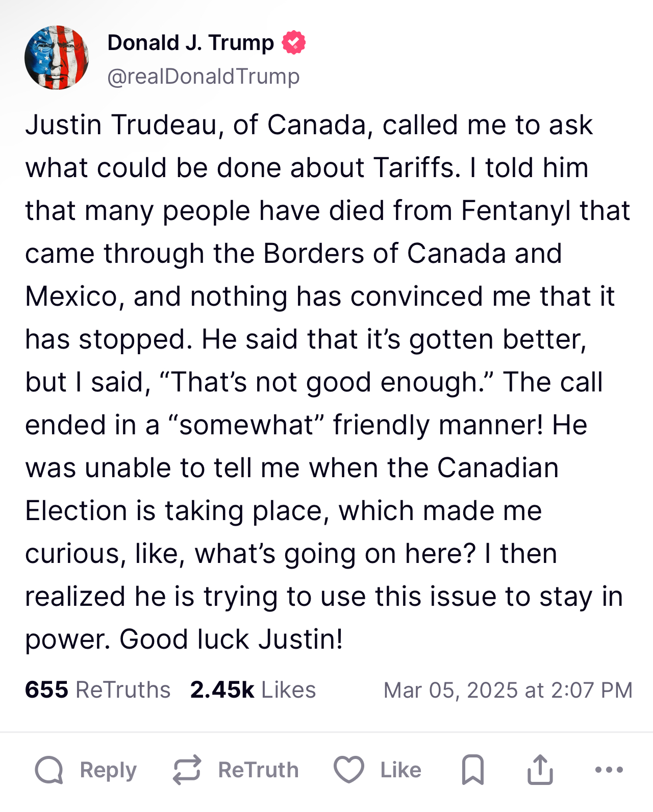The width and height of the screenshot is (653, 812).
Task: Click the closing phrase "Good luck Justin!"
Action: pos(231,639)
